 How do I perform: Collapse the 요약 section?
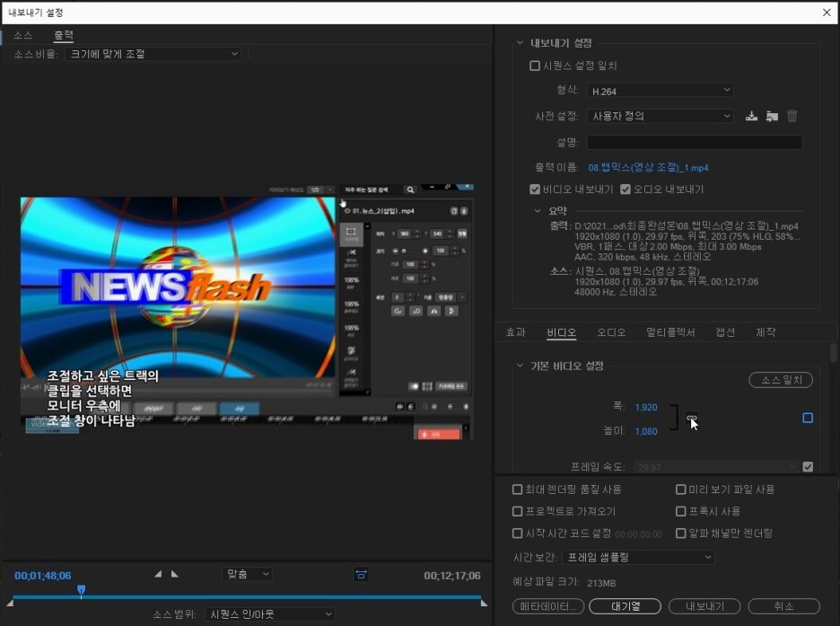pyautogui.click(x=538, y=211)
